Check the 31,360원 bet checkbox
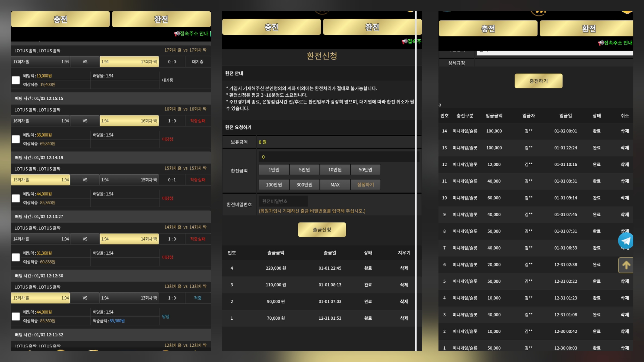 [16, 257]
